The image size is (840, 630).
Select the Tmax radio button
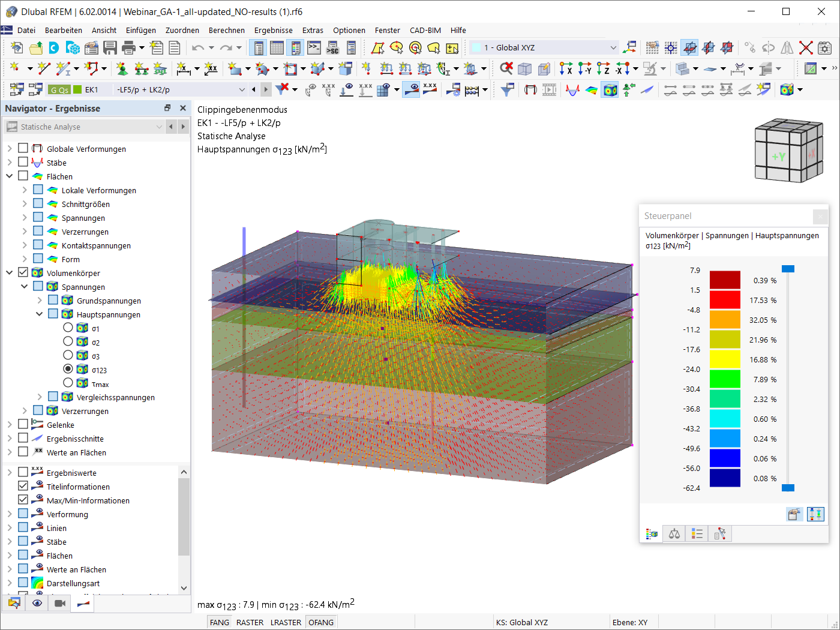pyautogui.click(x=68, y=383)
